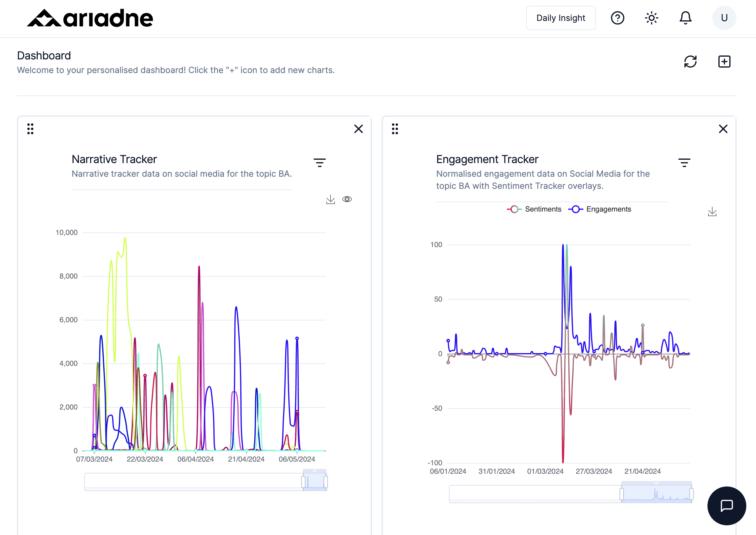Click Engagement Tracker zoom slider left handle
The image size is (756, 535).
pos(622,494)
